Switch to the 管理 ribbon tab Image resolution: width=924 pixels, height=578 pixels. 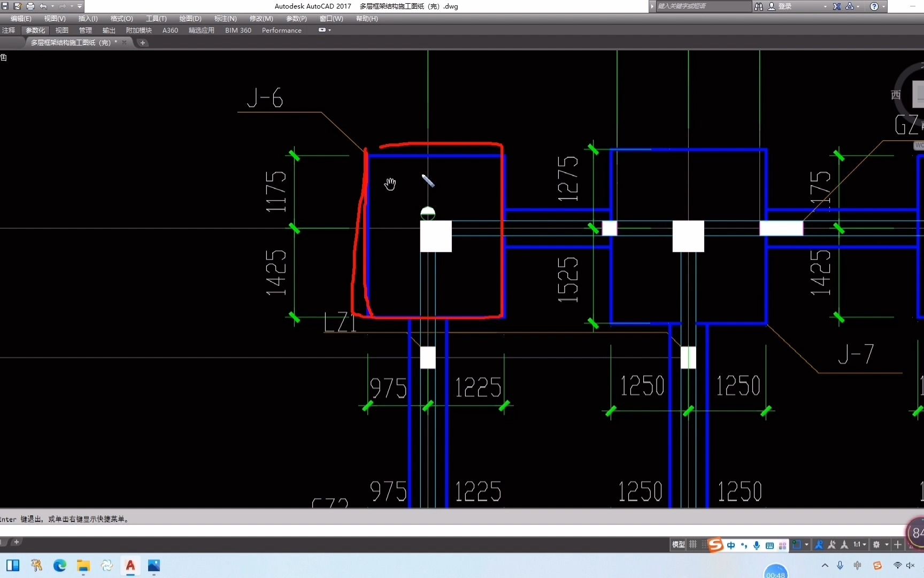coord(86,31)
